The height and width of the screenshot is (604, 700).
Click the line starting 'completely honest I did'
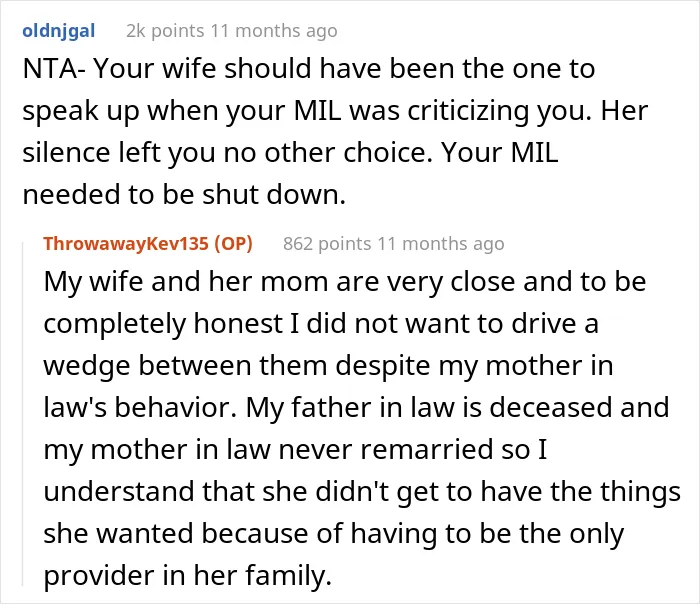[321, 324]
